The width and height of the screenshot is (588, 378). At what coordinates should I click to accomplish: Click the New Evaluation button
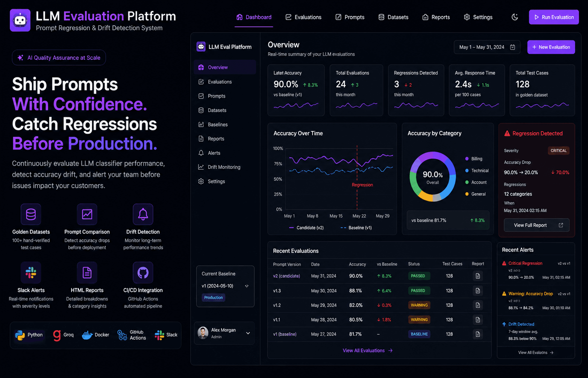(x=551, y=47)
